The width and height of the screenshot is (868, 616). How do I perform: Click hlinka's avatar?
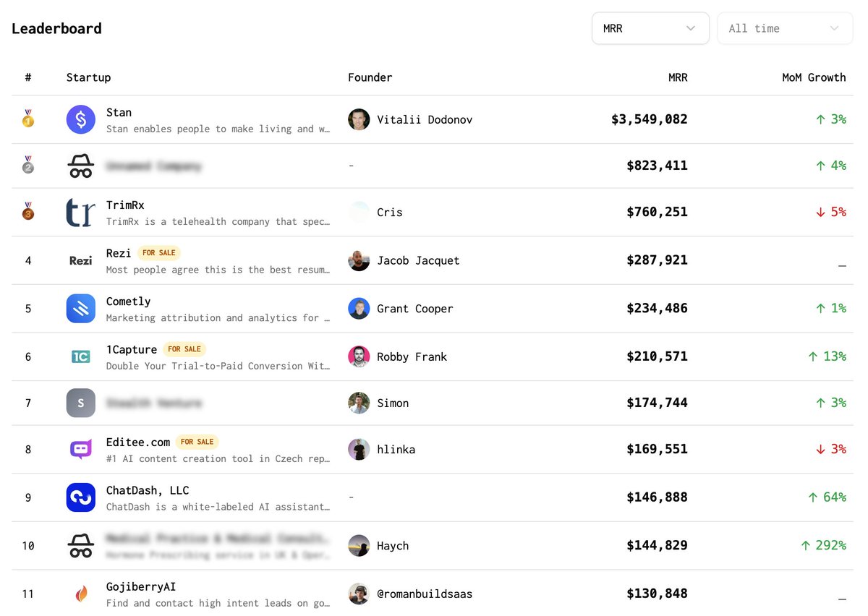point(359,449)
